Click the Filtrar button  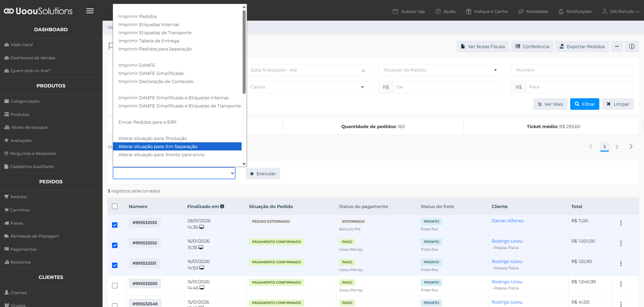point(584,104)
